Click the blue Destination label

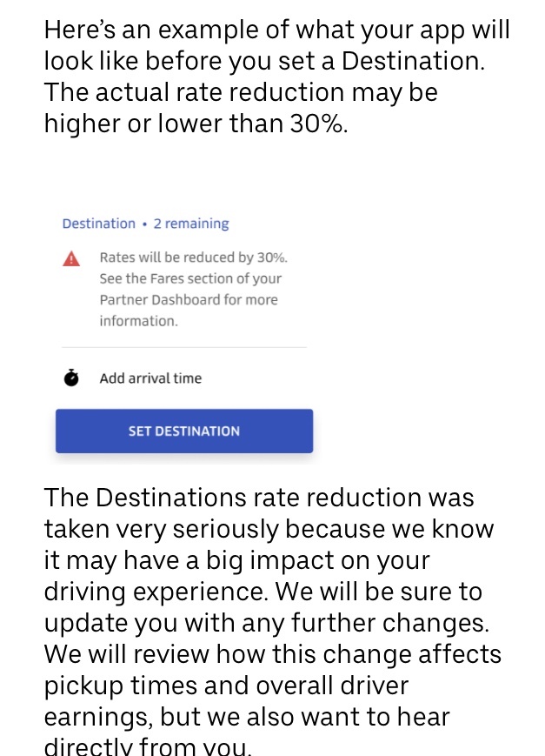point(98,224)
